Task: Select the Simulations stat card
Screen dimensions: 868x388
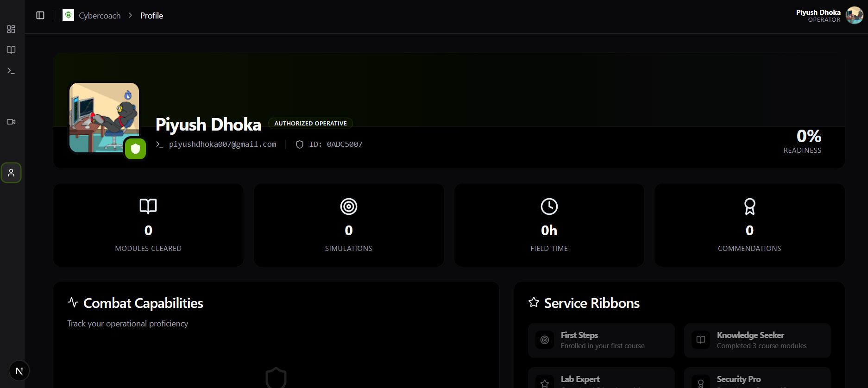Action: click(x=349, y=225)
